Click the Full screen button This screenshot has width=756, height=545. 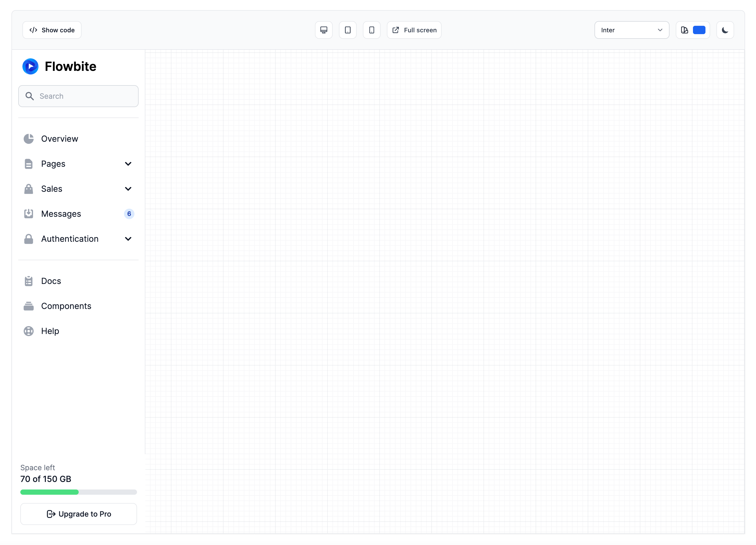pyautogui.click(x=414, y=30)
